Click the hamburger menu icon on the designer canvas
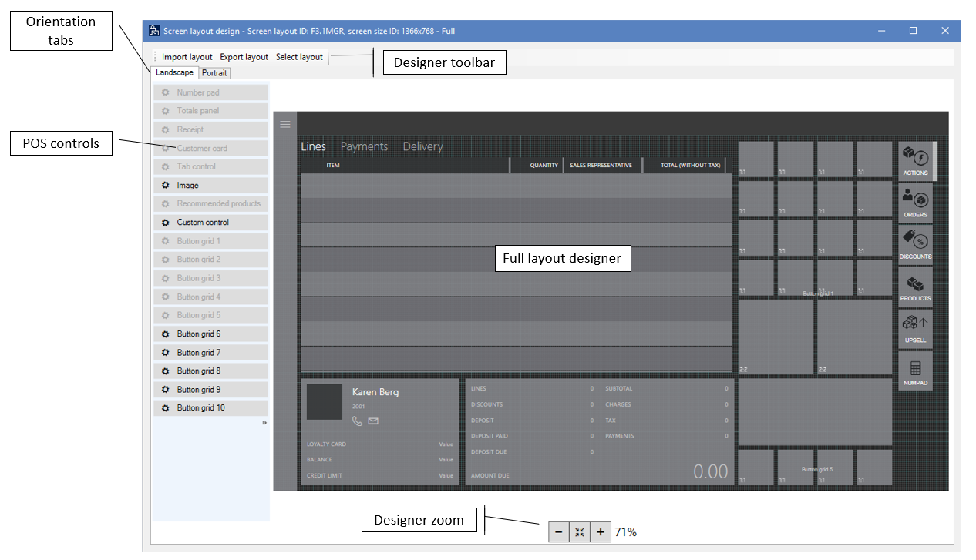The width and height of the screenshot is (976, 560). (285, 123)
